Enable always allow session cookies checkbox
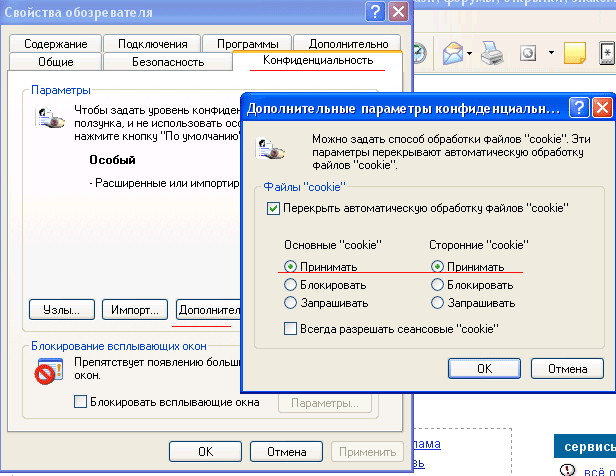 tap(291, 328)
